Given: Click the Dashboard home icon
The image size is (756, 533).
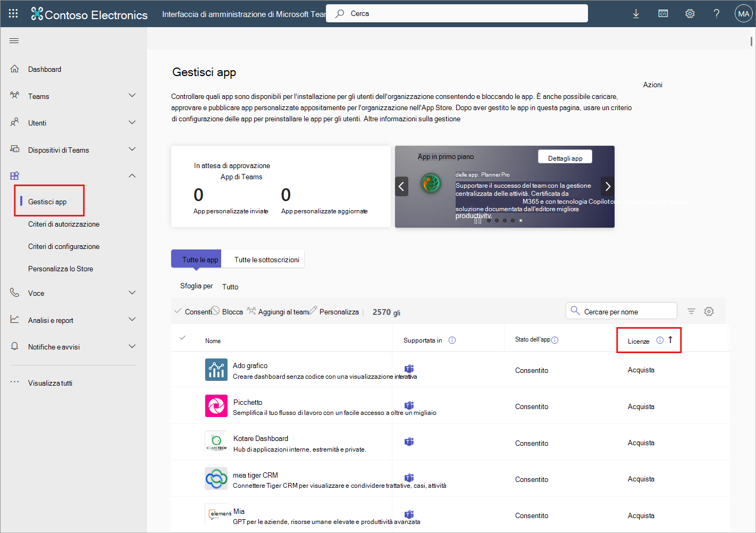Looking at the screenshot, I should click(15, 69).
